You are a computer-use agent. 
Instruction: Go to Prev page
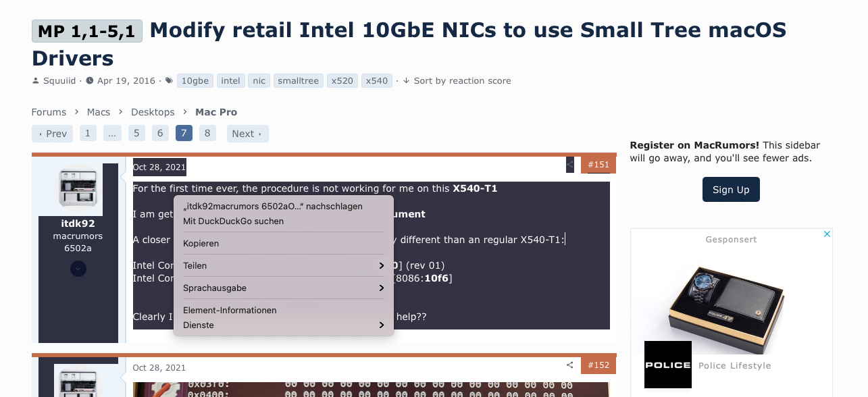click(52, 134)
